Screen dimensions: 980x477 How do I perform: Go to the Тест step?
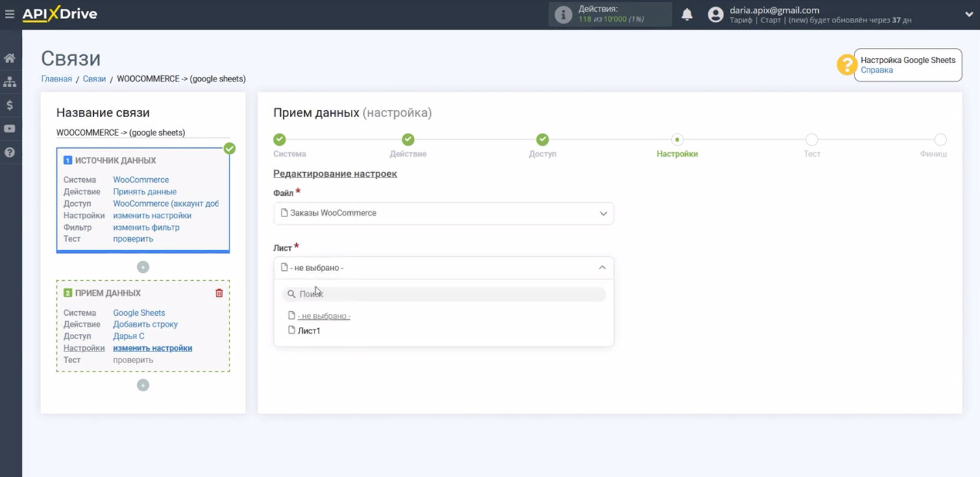pyautogui.click(x=812, y=140)
